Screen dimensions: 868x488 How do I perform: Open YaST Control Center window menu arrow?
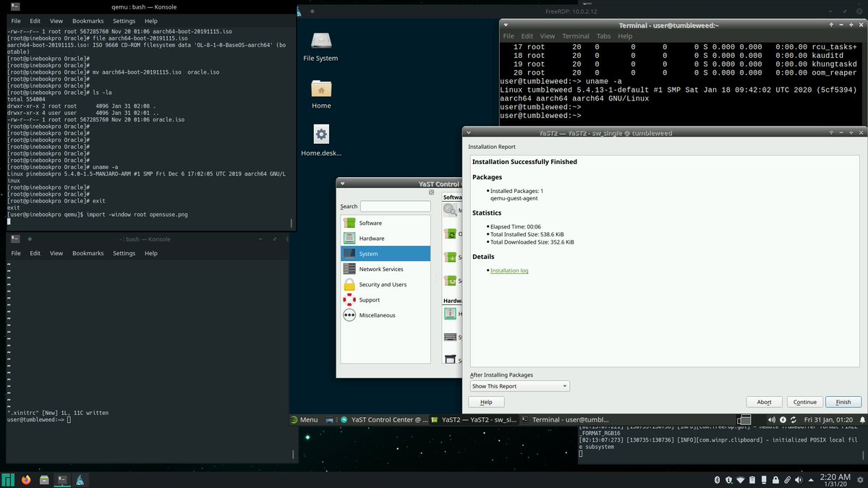[343, 184]
